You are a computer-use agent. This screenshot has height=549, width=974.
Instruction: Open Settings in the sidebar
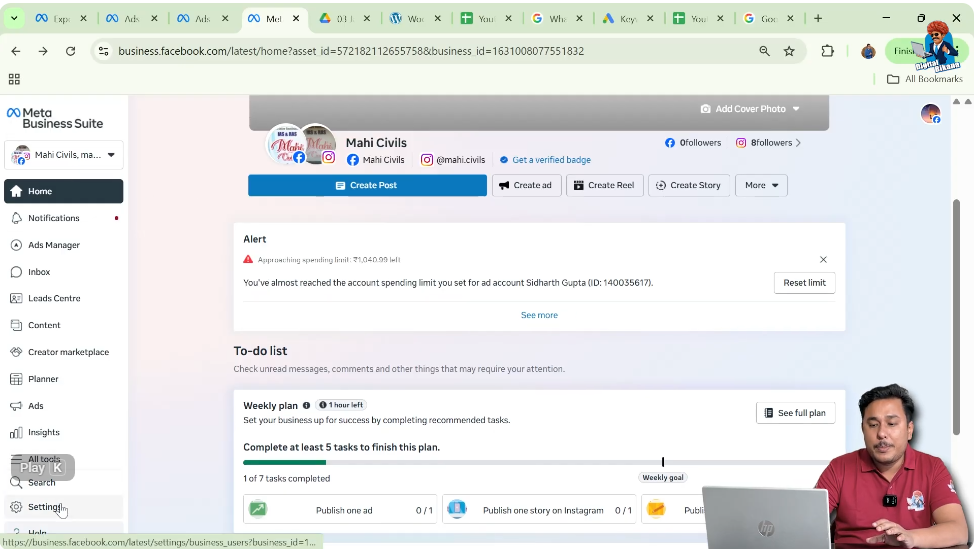pos(63,507)
